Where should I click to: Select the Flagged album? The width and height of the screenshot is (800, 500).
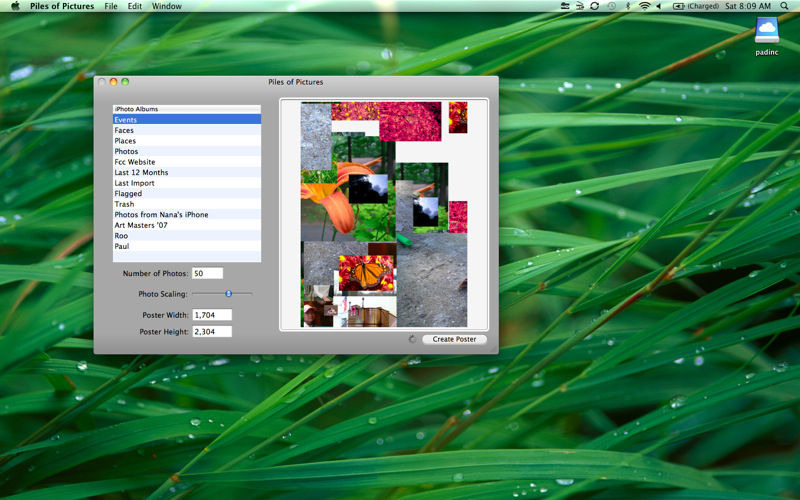(x=187, y=193)
